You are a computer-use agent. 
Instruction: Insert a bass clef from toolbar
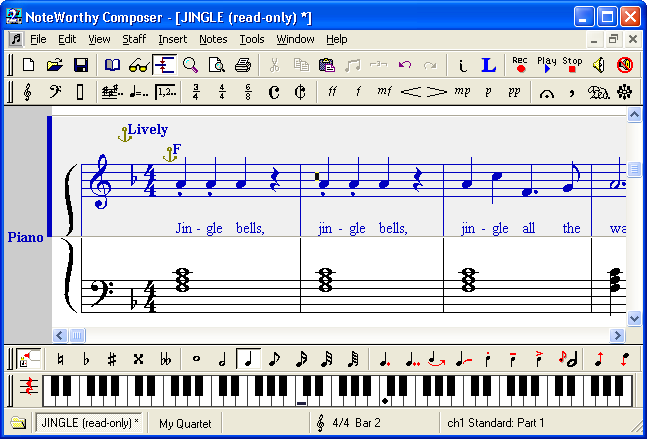coord(55,92)
